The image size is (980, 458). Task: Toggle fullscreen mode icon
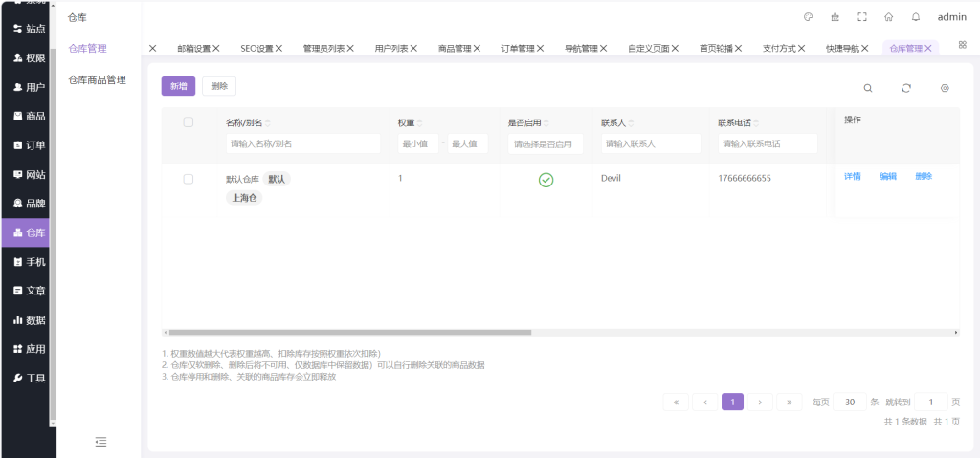point(862,17)
